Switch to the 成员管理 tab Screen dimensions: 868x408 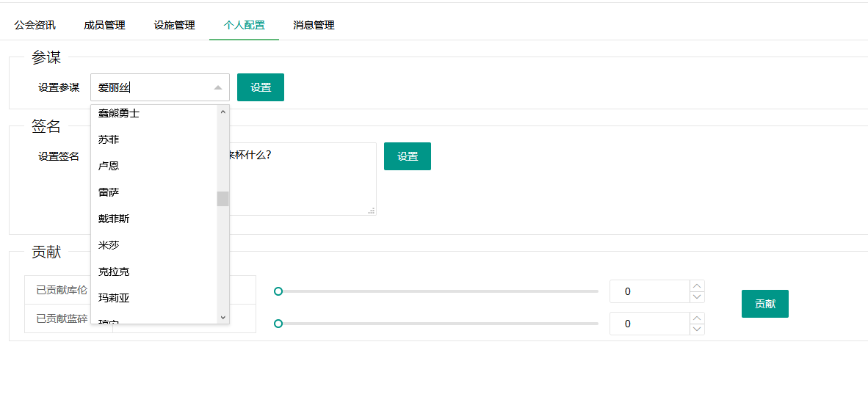click(104, 26)
